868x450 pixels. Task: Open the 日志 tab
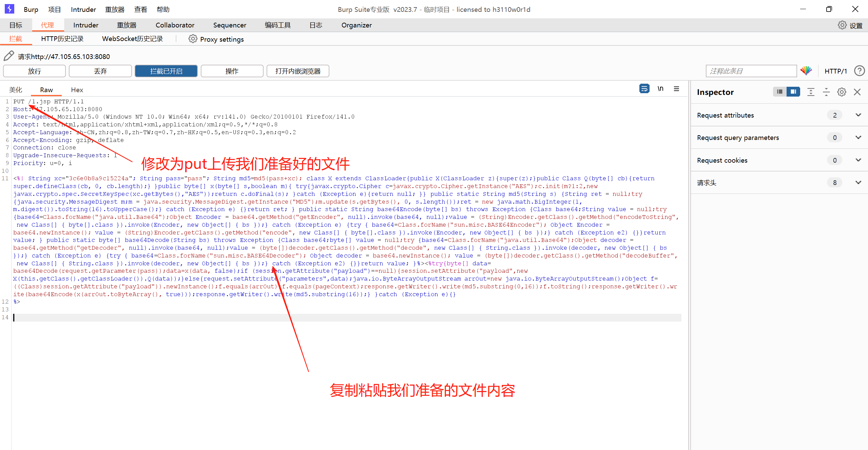[316, 25]
